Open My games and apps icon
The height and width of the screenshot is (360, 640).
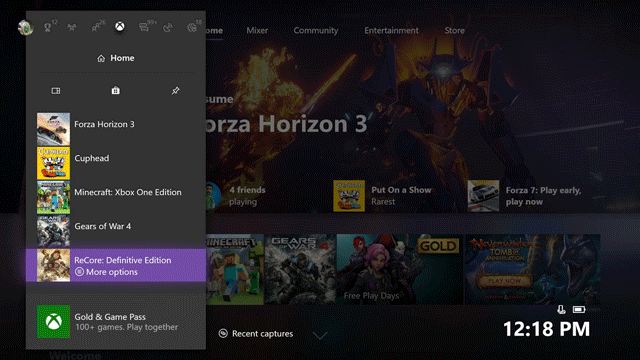56,91
